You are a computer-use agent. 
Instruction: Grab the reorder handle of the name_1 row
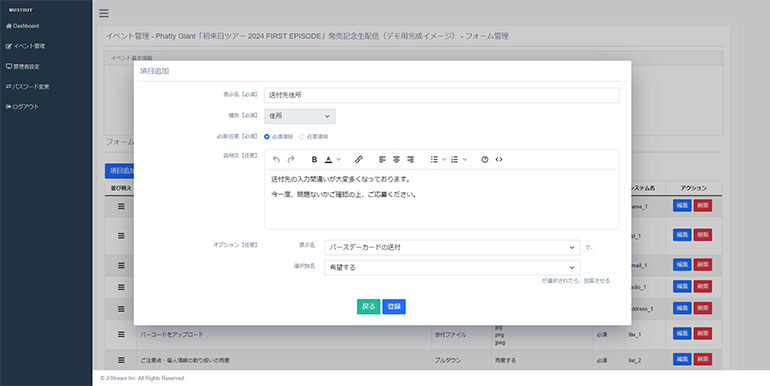click(121, 207)
